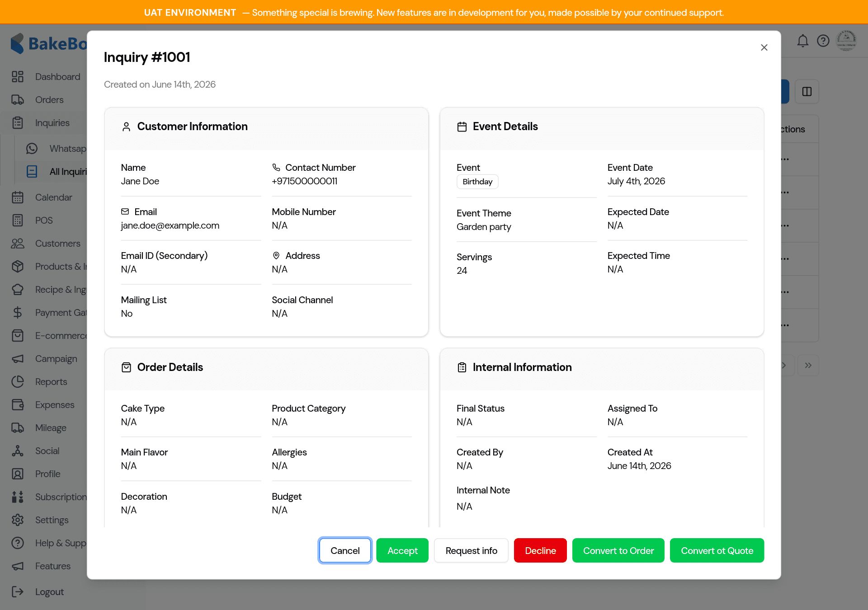This screenshot has height=610, width=868.
Task: Click the Help & Support icon
Action: click(18, 543)
